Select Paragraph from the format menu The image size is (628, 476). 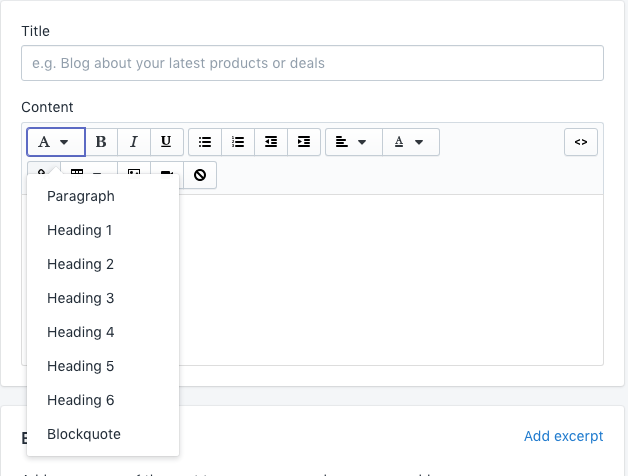point(81,196)
